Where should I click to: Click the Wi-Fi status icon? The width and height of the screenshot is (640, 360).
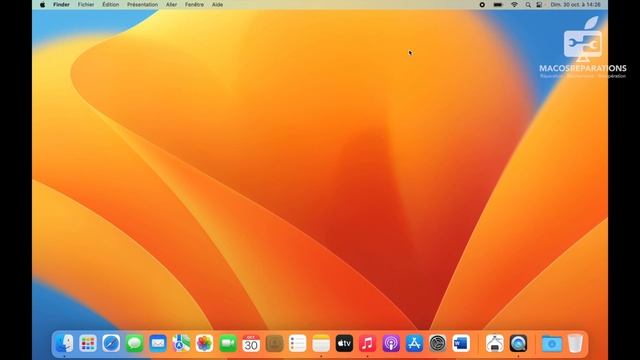coord(514,4)
